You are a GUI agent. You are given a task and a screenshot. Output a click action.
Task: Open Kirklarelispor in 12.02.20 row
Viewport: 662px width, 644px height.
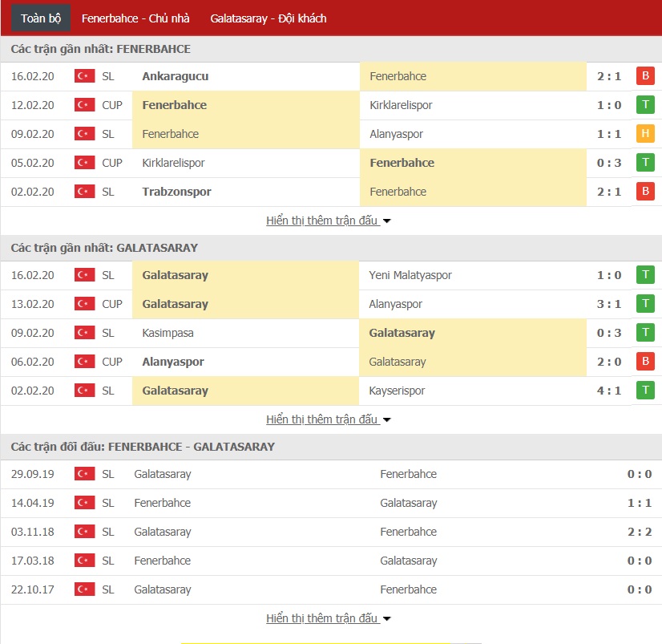pyautogui.click(x=401, y=105)
